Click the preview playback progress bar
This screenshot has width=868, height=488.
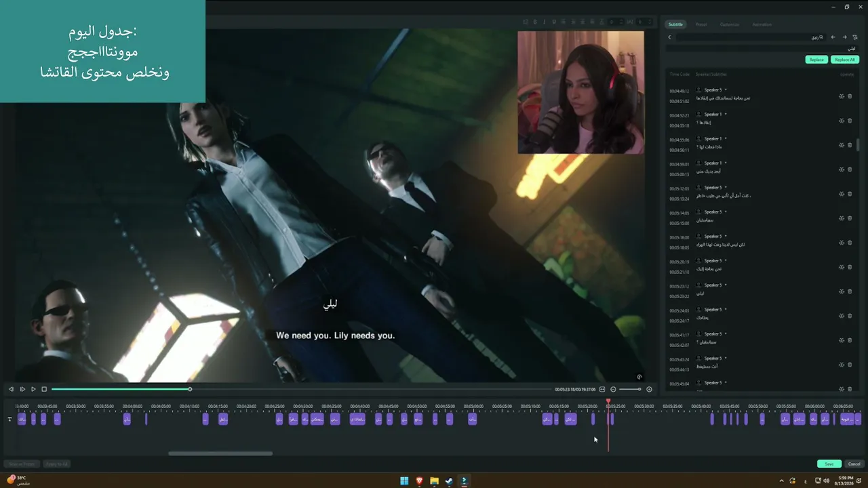click(x=302, y=389)
